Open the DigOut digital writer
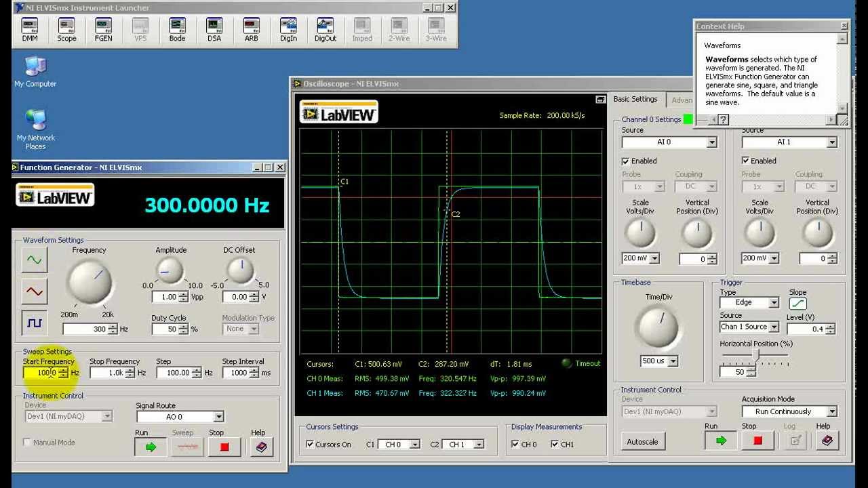 [x=325, y=30]
